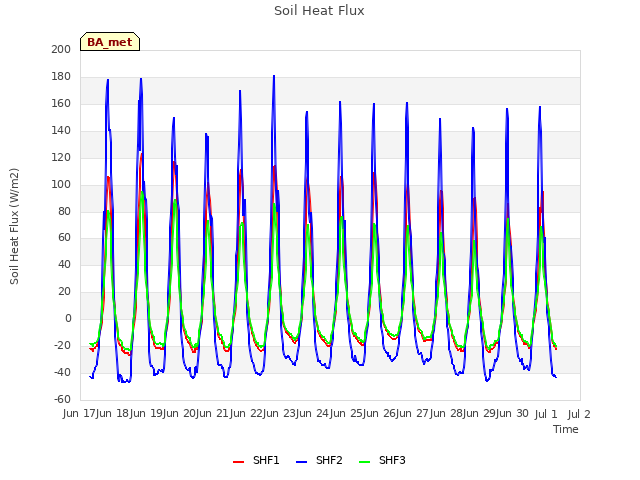Click the 200 y-axis tick label
640x480 pixels.
tap(61, 49)
